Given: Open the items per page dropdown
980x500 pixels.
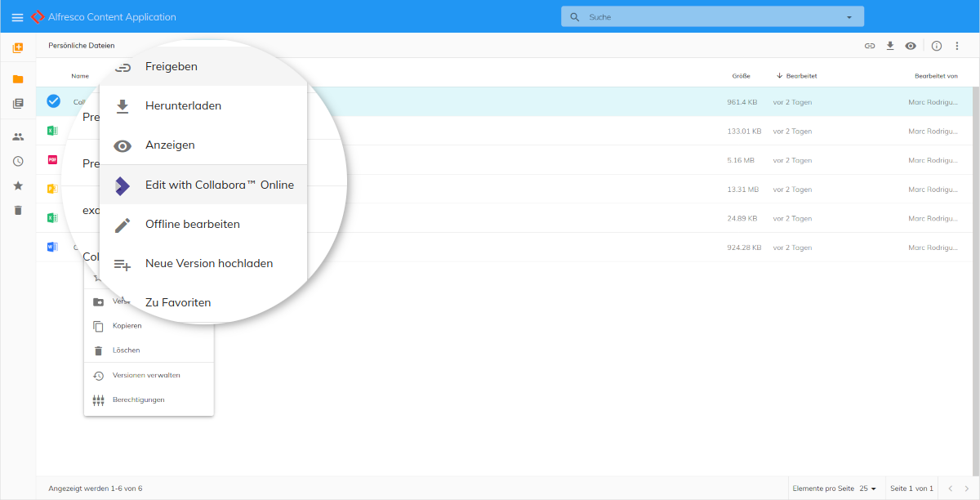Looking at the screenshot, I should [867, 489].
